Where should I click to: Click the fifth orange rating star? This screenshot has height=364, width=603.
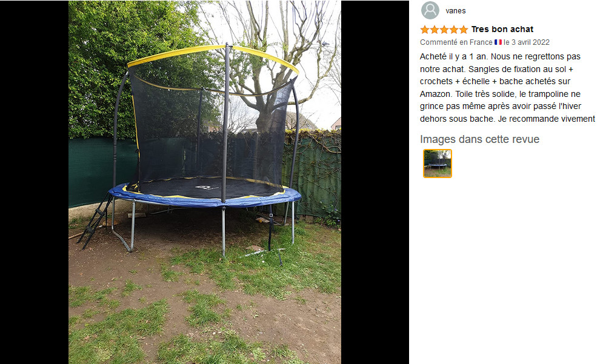click(464, 30)
